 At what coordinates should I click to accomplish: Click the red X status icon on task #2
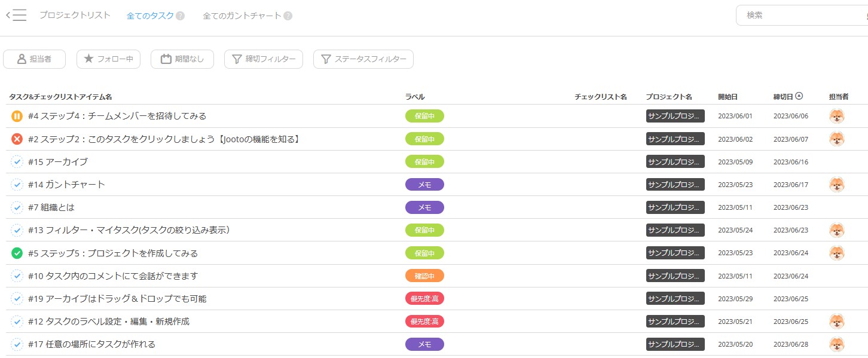[17, 139]
